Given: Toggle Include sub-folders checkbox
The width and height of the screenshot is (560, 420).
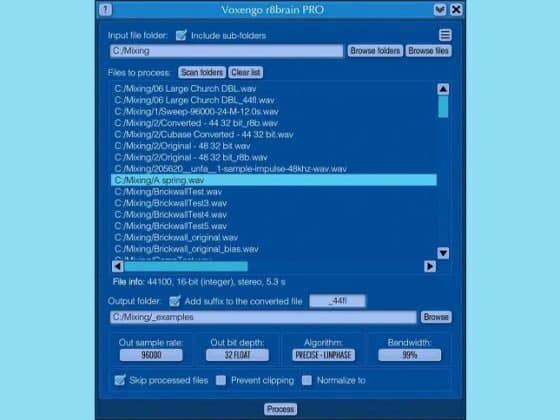Looking at the screenshot, I should coord(181,35).
